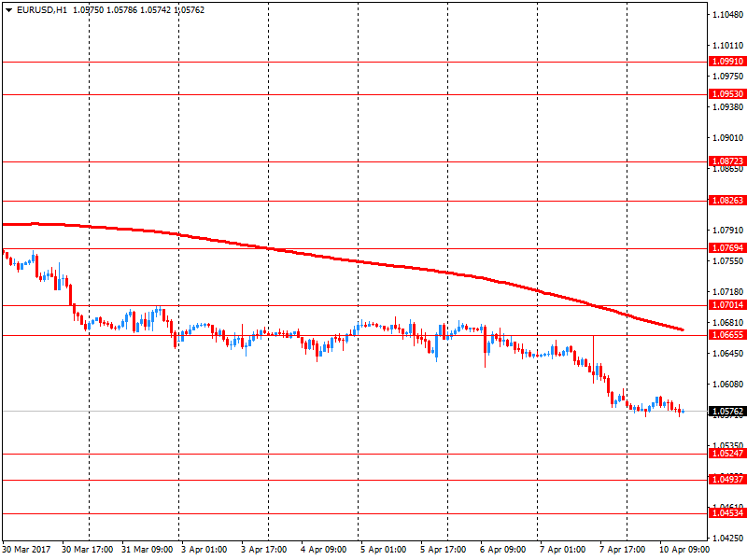Click the 5 Apr 17:00 time axis label
Viewport: 747px width, 560px height.
click(x=443, y=550)
